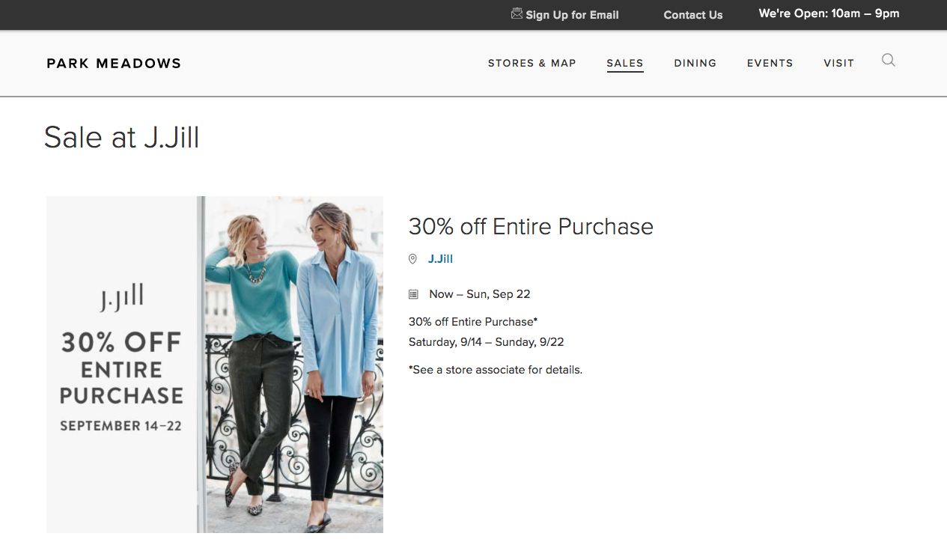The image size is (947, 560).
Task: Click the location pin icon beside J.Jill
Action: [x=412, y=259]
